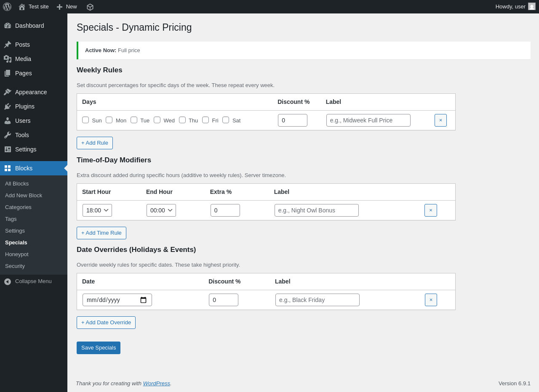Check the Sat day checkbox
Screen dimensions: 539x392
[x=226, y=120]
